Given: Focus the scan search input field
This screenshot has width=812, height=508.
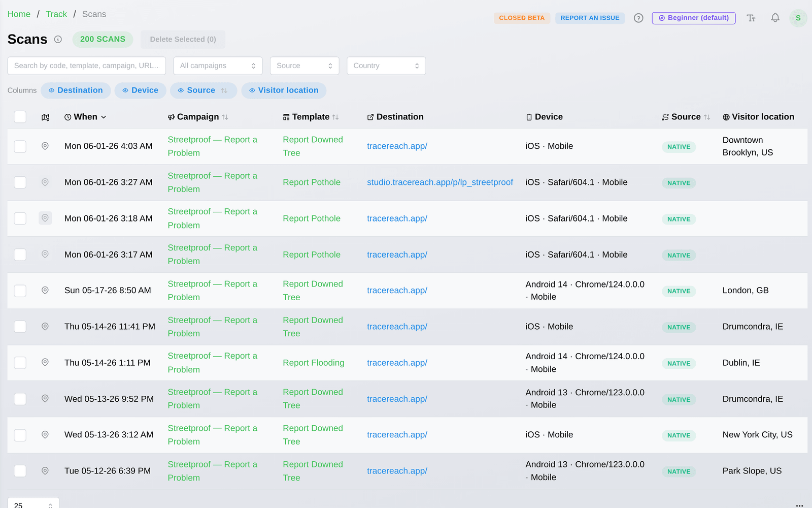Looking at the screenshot, I should [x=87, y=66].
